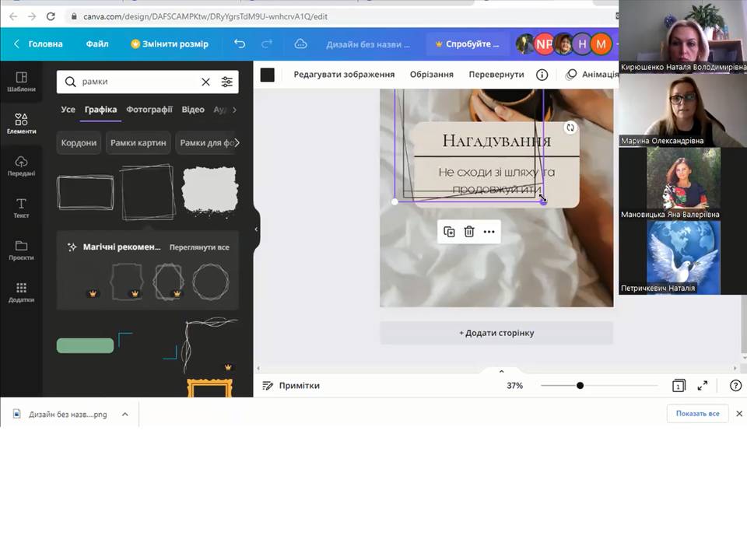Screen dimensions: 747x560
Task: Open the grid view pages icon
Action: point(679,386)
